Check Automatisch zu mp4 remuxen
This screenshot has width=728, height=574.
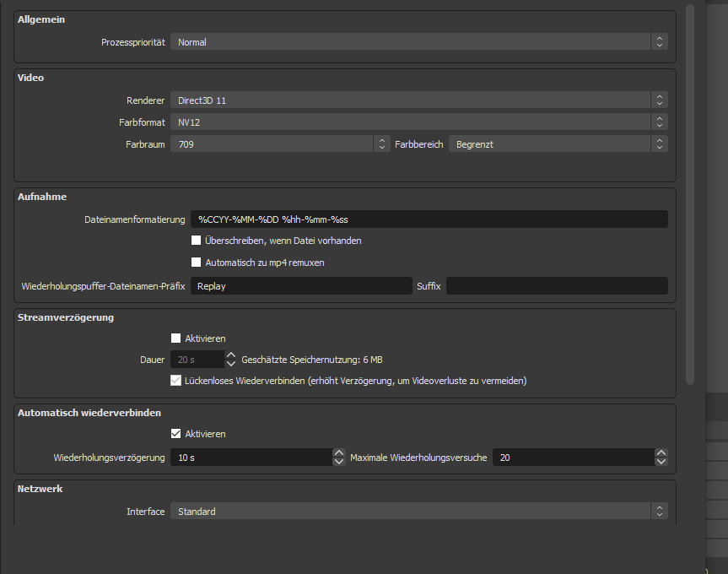(x=197, y=263)
